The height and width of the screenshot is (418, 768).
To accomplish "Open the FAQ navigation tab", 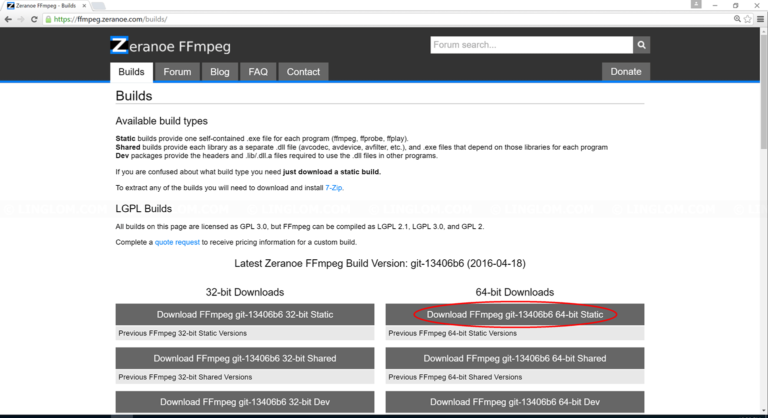I will (x=258, y=72).
